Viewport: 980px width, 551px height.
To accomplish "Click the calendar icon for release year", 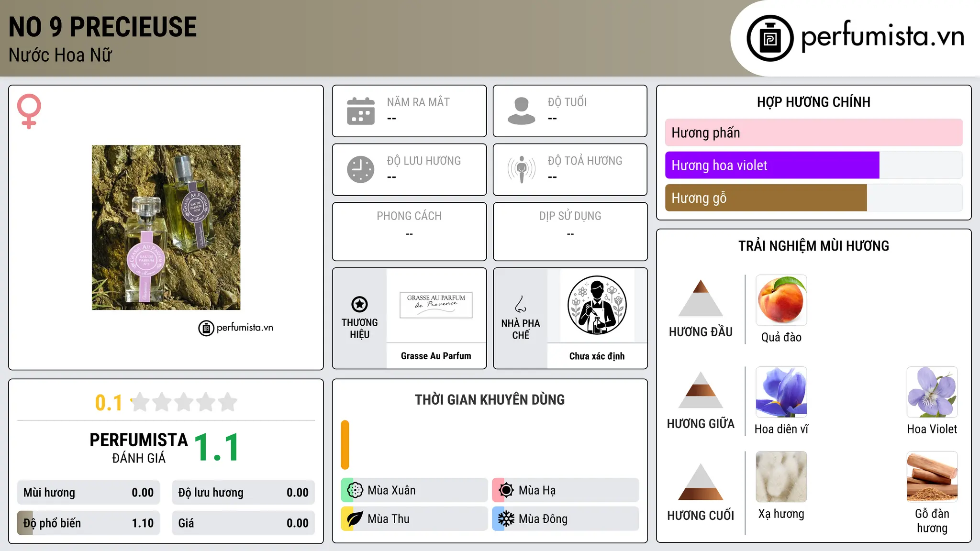I will [x=361, y=111].
